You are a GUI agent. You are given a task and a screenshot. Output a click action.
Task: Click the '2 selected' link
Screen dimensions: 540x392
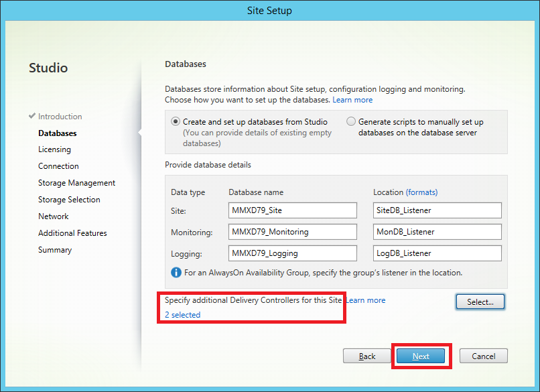(x=183, y=314)
